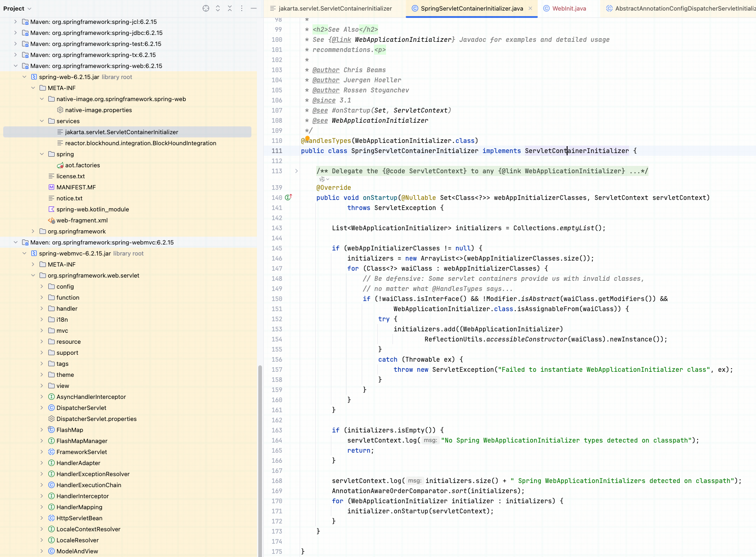Click the Collapse All icon in Project panel

click(x=230, y=8)
